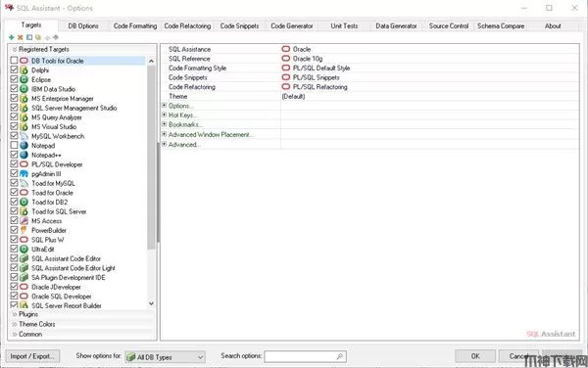Click the Oracle JDeveloper icon

[24, 287]
